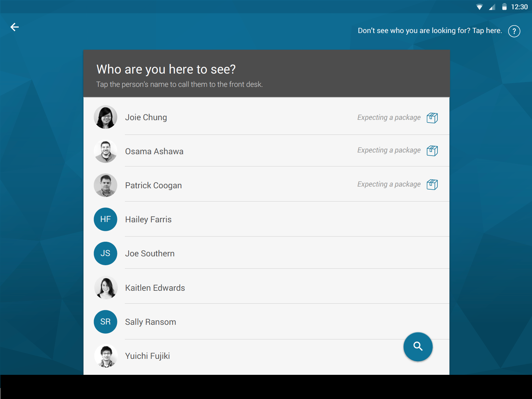Screen dimensions: 532x399
Task: Tap Osama Ashawa's profile photo
Action: pos(105,151)
